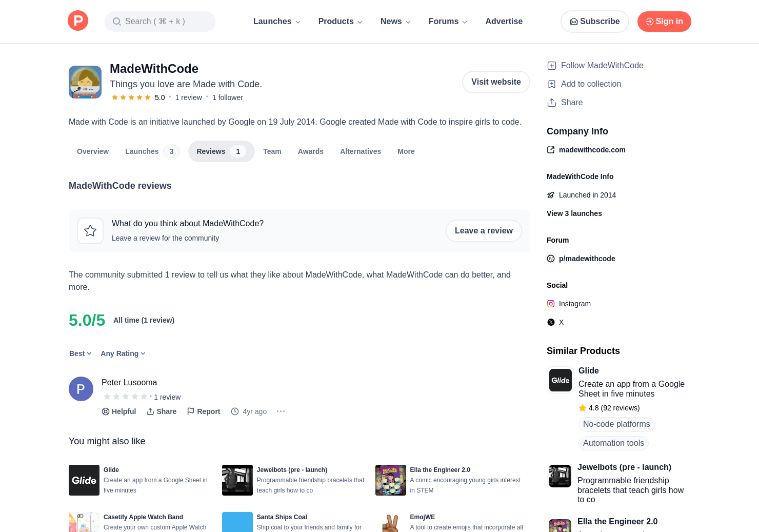The width and height of the screenshot is (759, 532).
Task: Expand the Any Rating filter dropdown
Action: pyautogui.click(x=123, y=353)
